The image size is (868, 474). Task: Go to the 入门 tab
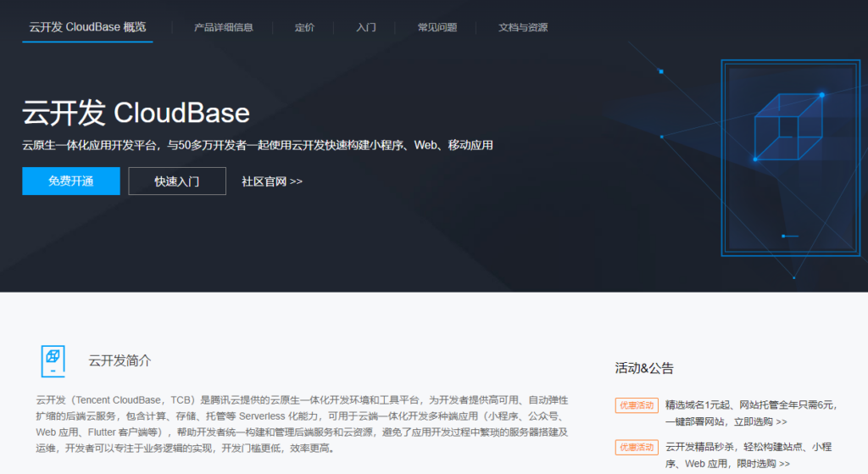pyautogui.click(x=366, y=27)
